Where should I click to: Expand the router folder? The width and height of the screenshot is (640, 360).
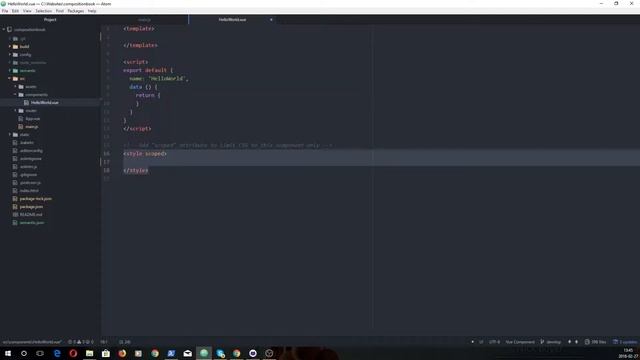16,111
